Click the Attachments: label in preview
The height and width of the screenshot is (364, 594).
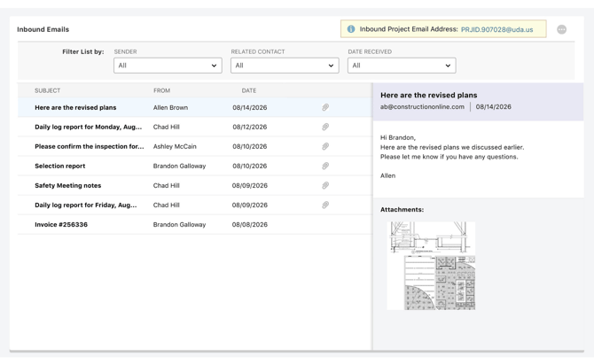[402, 209]
